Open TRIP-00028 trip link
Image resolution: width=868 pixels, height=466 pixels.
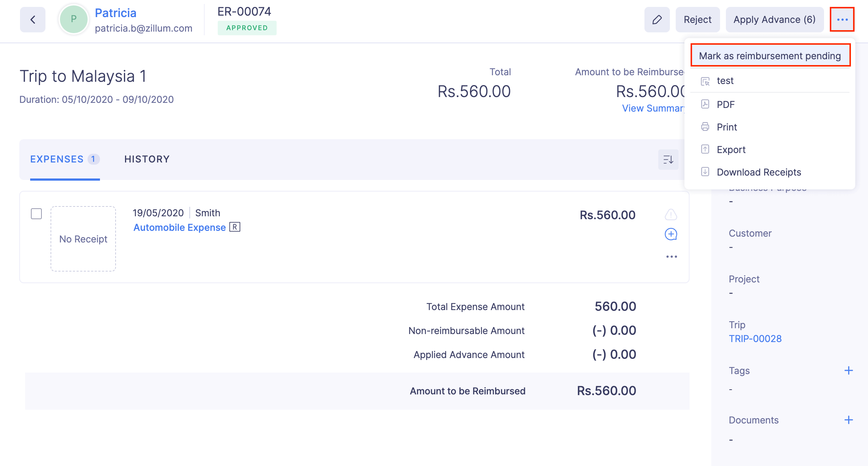click(x=755, y=339)
